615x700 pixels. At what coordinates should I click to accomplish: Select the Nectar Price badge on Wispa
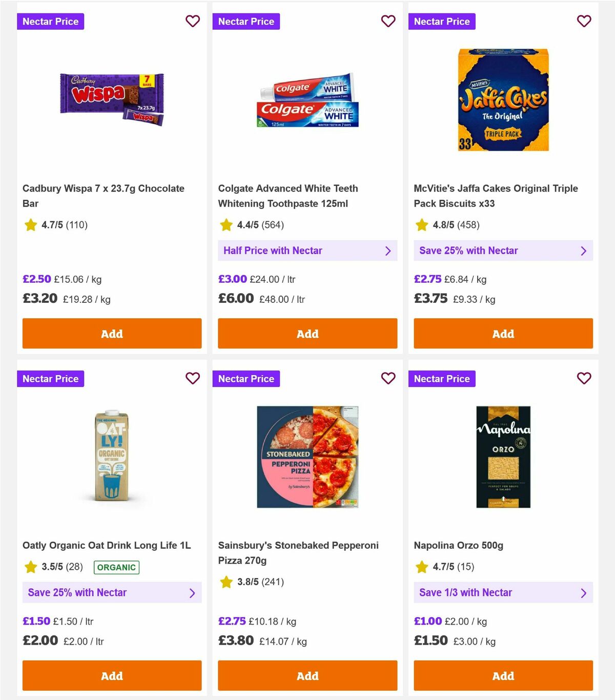[x=50, y=21]
